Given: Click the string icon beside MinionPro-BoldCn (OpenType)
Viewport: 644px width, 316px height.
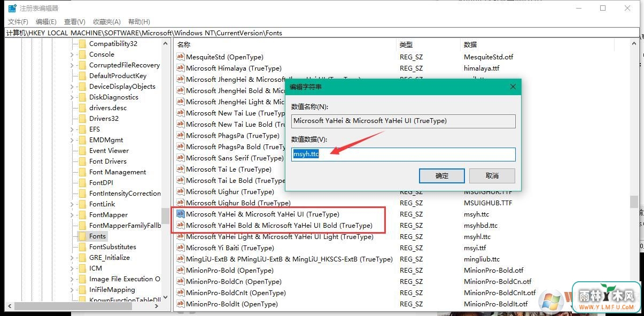Looking at the screenshot, I should point(181,282).
